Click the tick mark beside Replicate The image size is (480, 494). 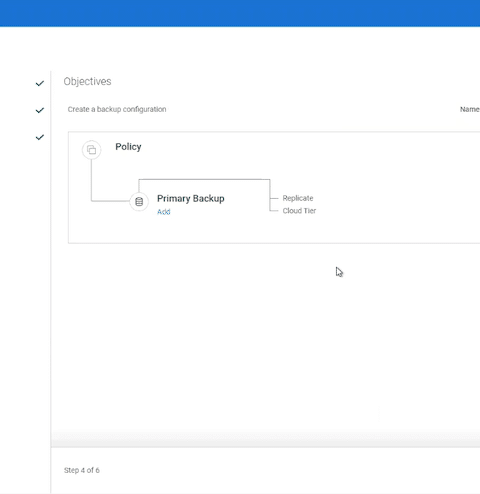click(274, 198)
